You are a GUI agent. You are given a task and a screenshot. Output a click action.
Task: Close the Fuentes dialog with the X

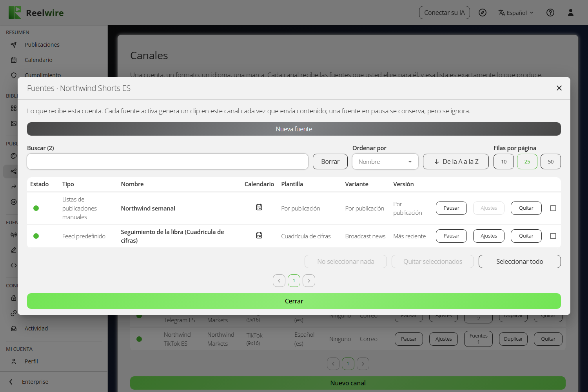click(559, 88)
